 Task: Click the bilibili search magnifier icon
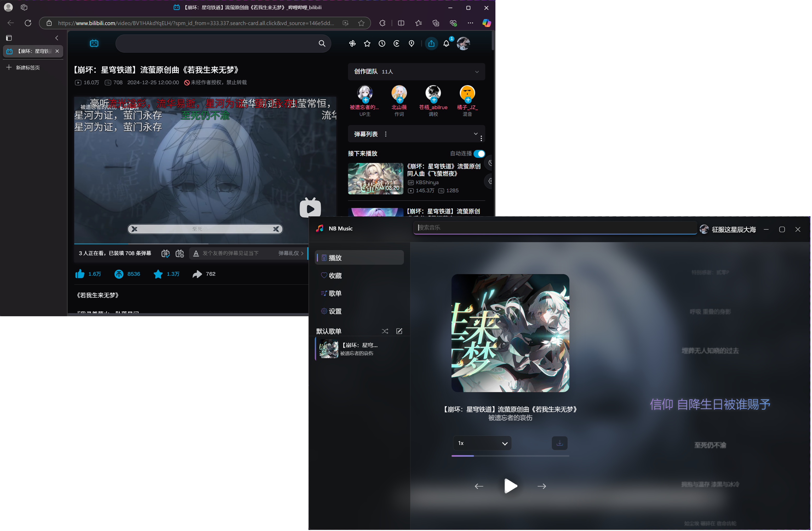322,43
